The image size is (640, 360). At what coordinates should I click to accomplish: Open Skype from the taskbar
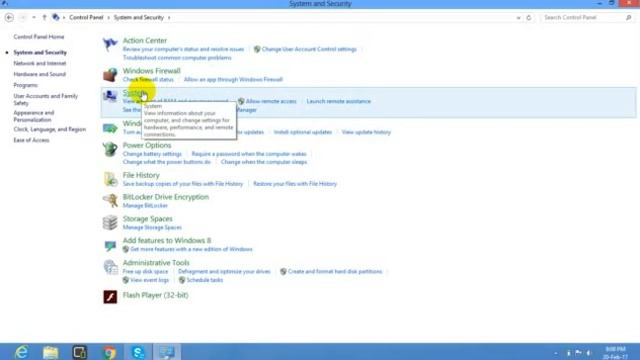138,352
